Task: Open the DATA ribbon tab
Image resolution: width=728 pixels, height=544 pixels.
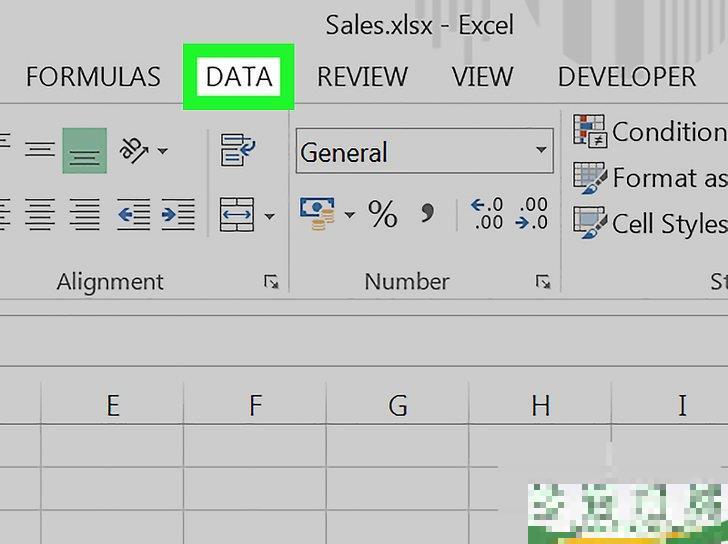Action: click(x=238, y=77)
